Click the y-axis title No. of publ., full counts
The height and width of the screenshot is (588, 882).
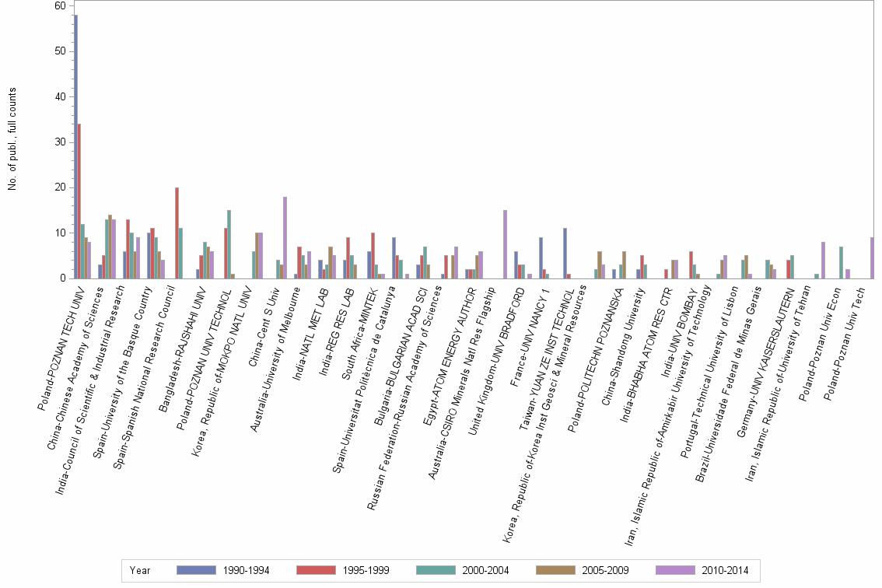(x=12, y=139)
